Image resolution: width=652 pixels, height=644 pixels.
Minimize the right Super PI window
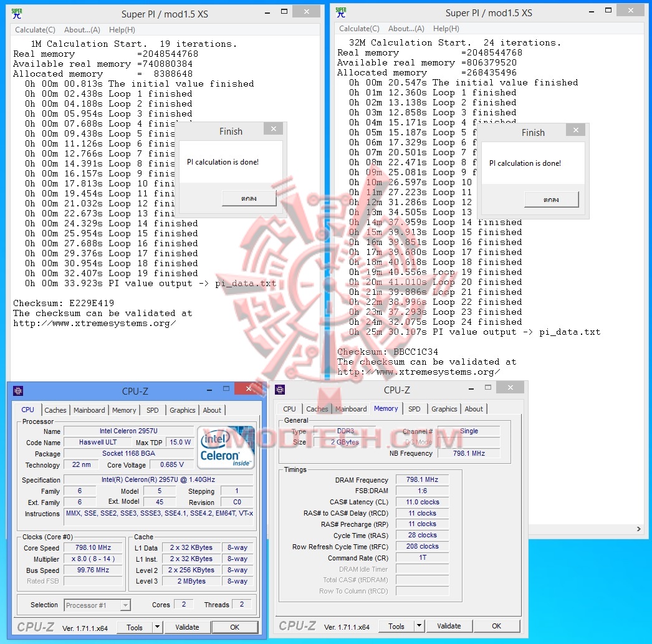tap(592, 11)
